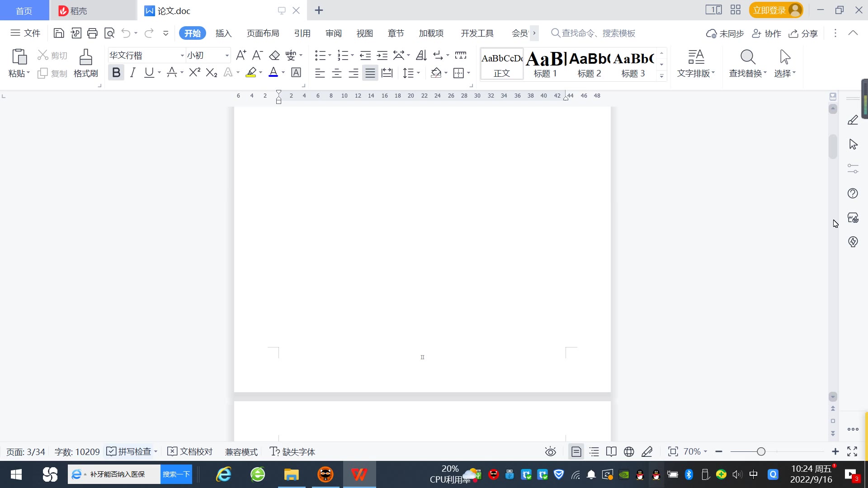The height and width of the screenshot is (488, 868).
Task: Open reading layout book icon
Action: click(611, 451)
